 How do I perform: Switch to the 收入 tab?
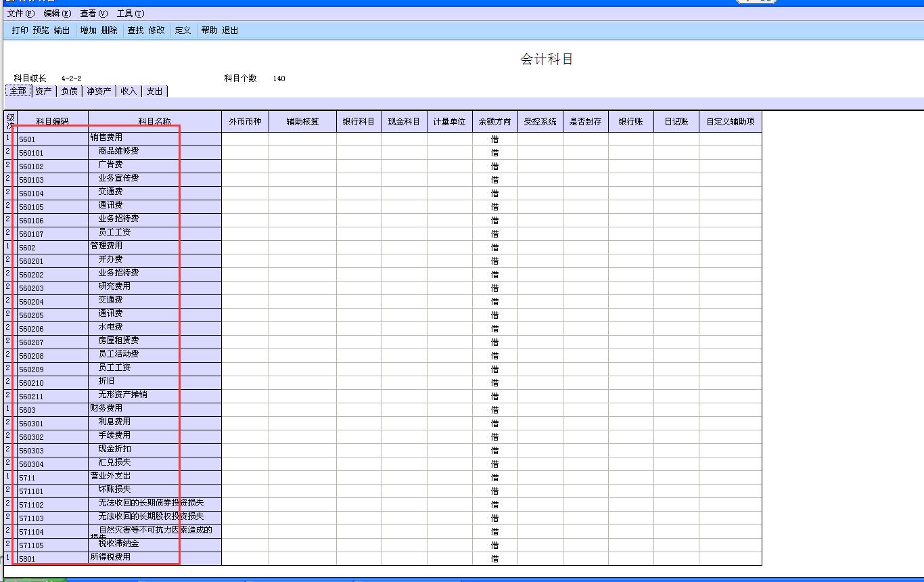(x=129, y=91)
